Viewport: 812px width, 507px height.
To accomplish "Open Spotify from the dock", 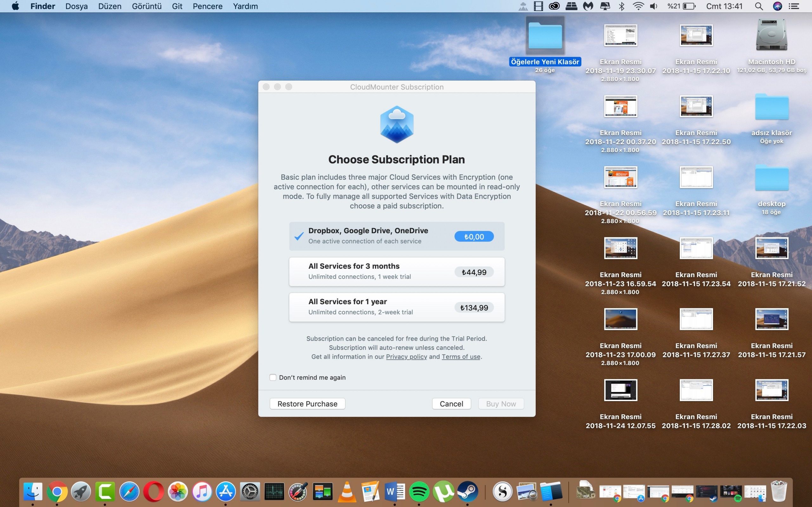I will pyautogui.click(x=419, y=491).
